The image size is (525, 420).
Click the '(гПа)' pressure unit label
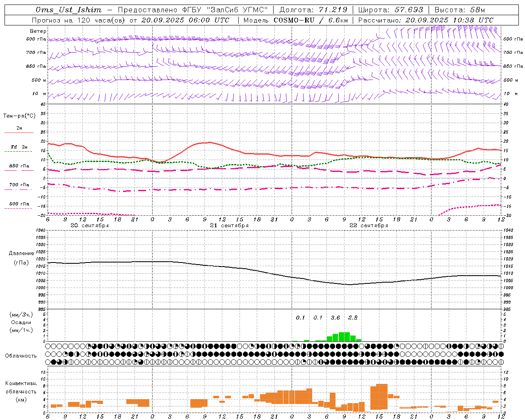click(x=21, y=262)
